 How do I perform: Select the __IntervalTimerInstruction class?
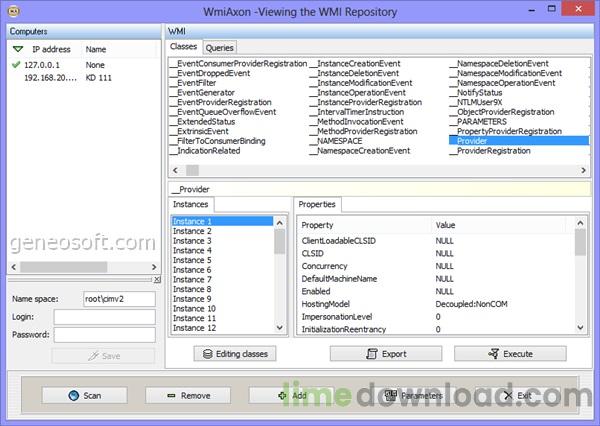pos(357,112)
